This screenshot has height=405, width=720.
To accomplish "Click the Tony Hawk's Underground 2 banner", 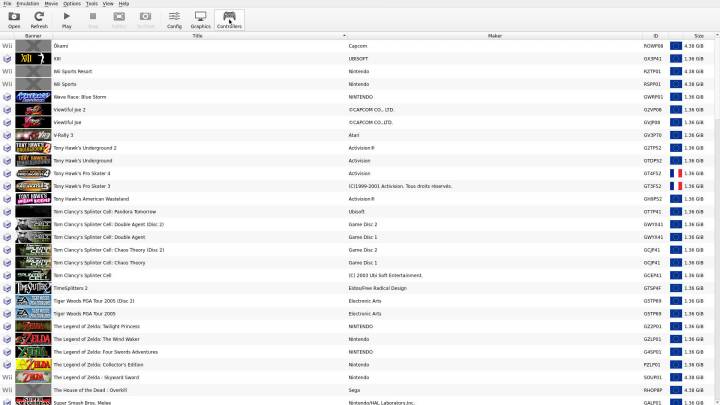I will pyautogui.click(x=33, y=148).
